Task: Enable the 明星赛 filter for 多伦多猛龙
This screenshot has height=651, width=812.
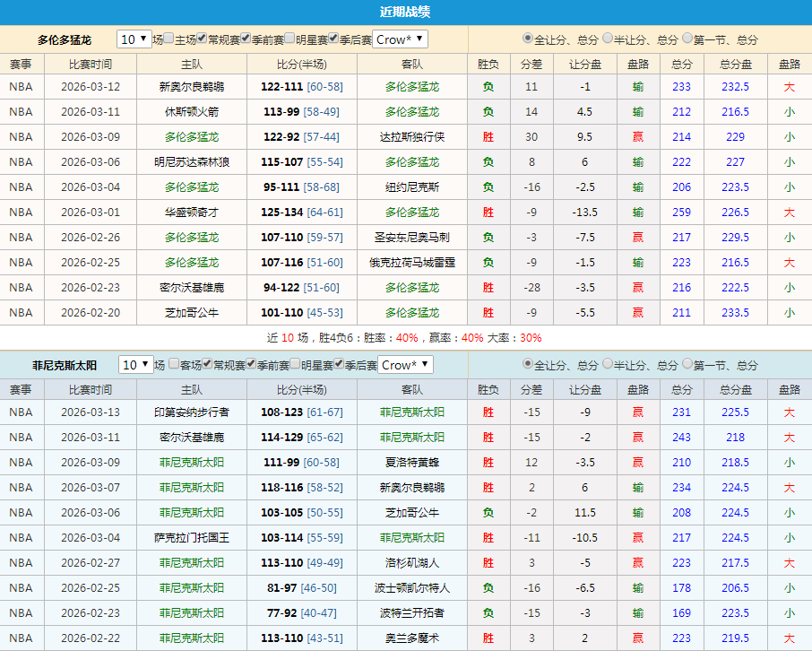Action: click(x=289, y=39)
